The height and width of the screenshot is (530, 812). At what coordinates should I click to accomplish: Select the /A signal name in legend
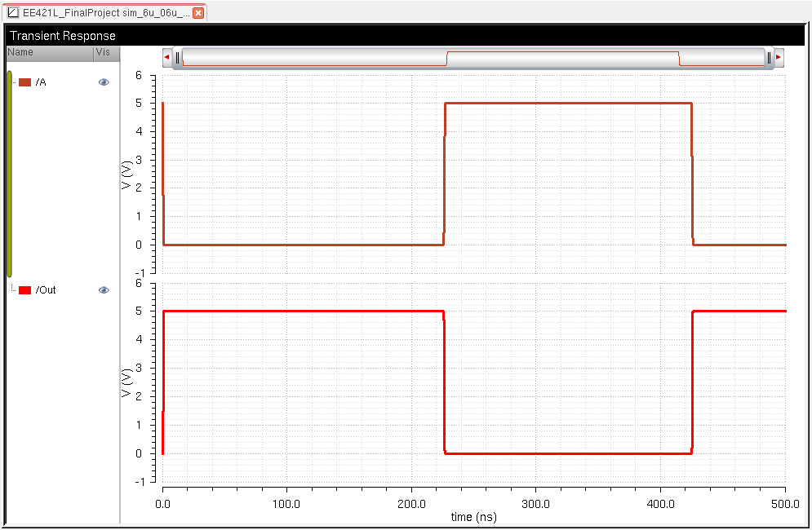pos(42,82)
